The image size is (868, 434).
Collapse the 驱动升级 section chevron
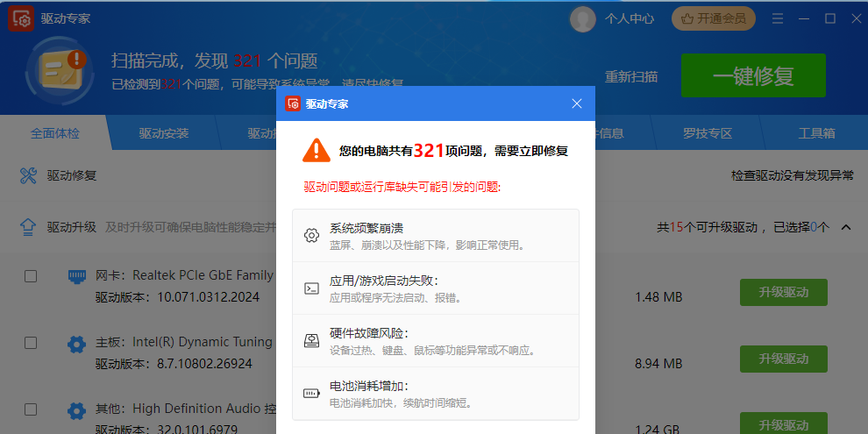[846, 227]
